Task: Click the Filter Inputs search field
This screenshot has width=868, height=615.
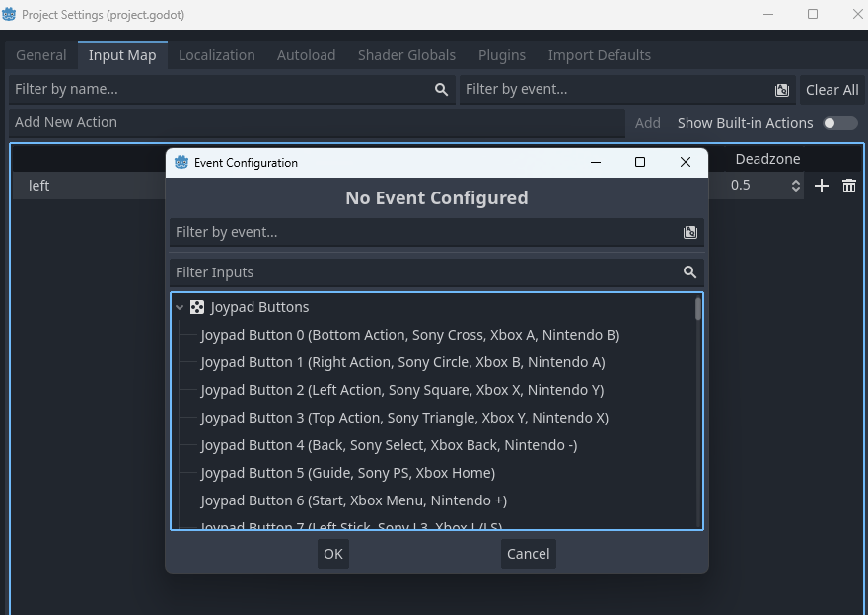Action: click(436, 272)
